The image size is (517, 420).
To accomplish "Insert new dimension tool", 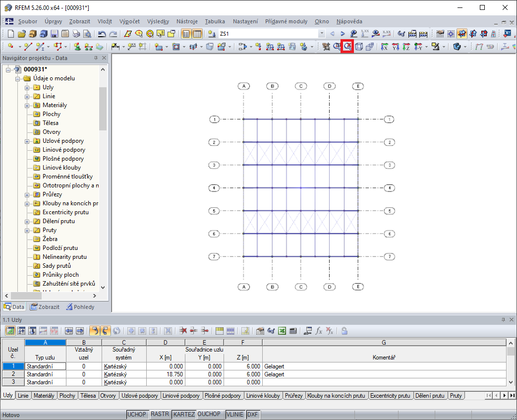I will pyautogui.click(x=115, y=47).
